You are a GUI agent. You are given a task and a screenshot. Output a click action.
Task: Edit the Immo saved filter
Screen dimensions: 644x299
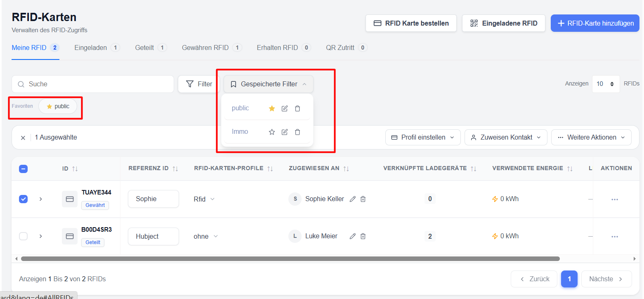click(285, 132)
